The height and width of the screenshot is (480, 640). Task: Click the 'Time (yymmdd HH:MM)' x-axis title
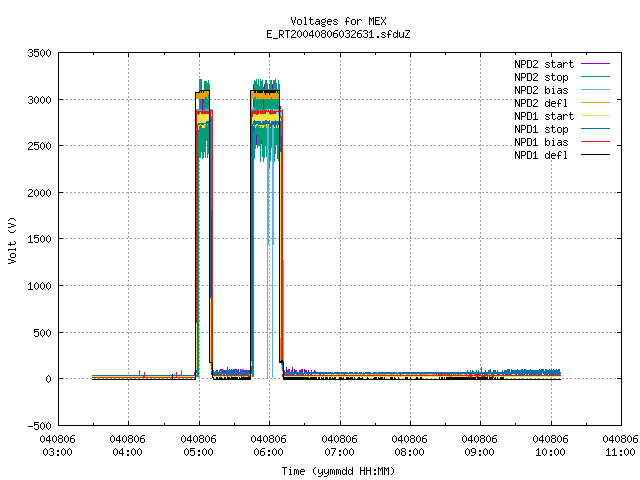(338, 471)
